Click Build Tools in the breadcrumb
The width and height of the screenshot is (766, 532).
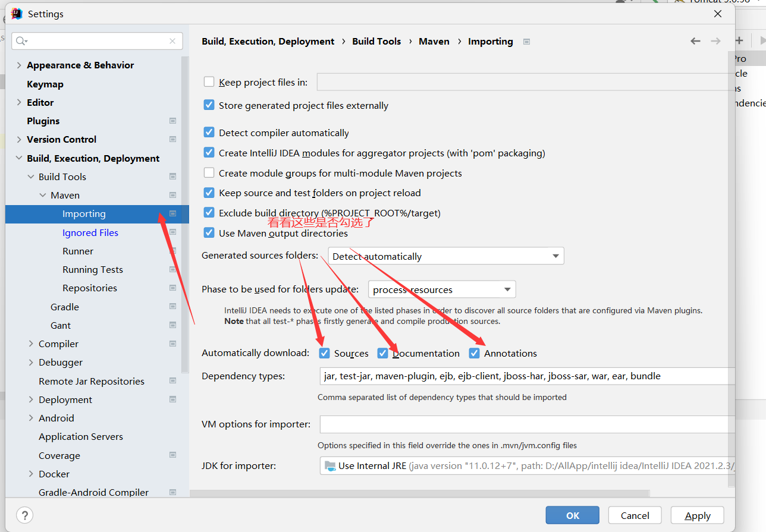point(376,41)
